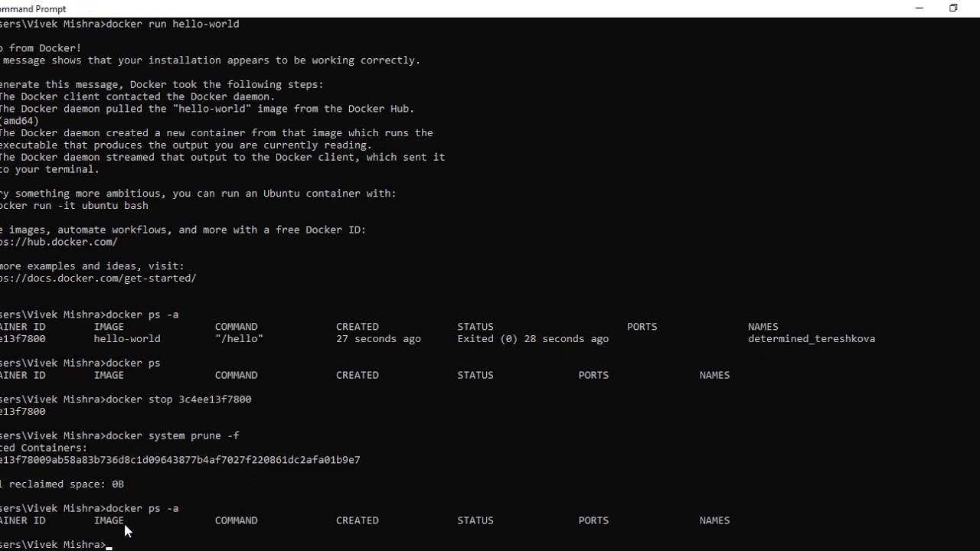Viewport: 980px width, 551px height.
Task: Click the 'docker stop 3c4ee13f7800' command
Action: tap(178, 399)
